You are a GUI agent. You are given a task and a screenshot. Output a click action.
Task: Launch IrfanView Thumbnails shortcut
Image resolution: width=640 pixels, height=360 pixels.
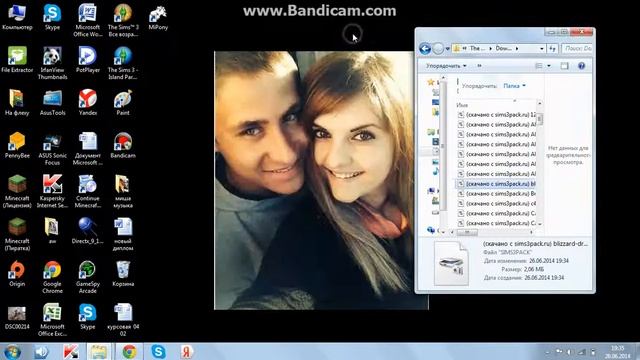pyautogui.click(x=52, y=63)
